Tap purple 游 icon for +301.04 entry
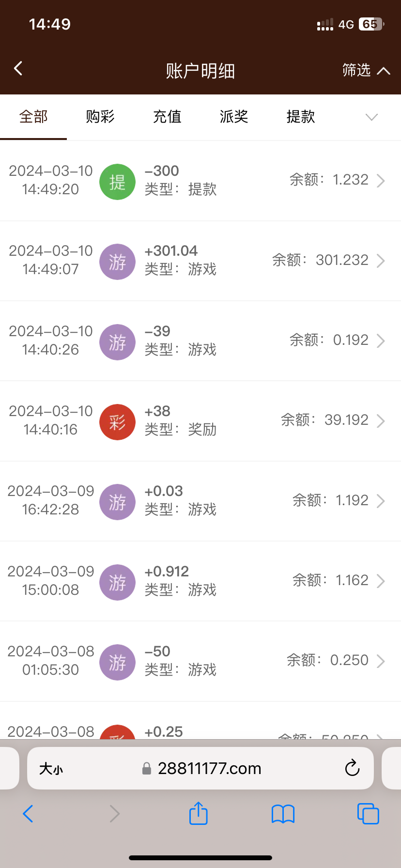Screen dimensions: 401x868 tap(117, 262)
